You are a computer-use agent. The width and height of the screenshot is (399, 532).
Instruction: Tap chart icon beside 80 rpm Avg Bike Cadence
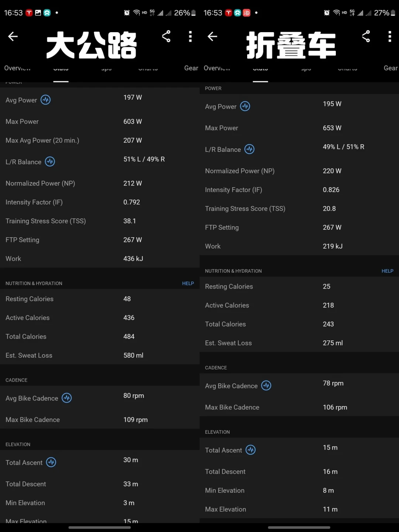66,398
